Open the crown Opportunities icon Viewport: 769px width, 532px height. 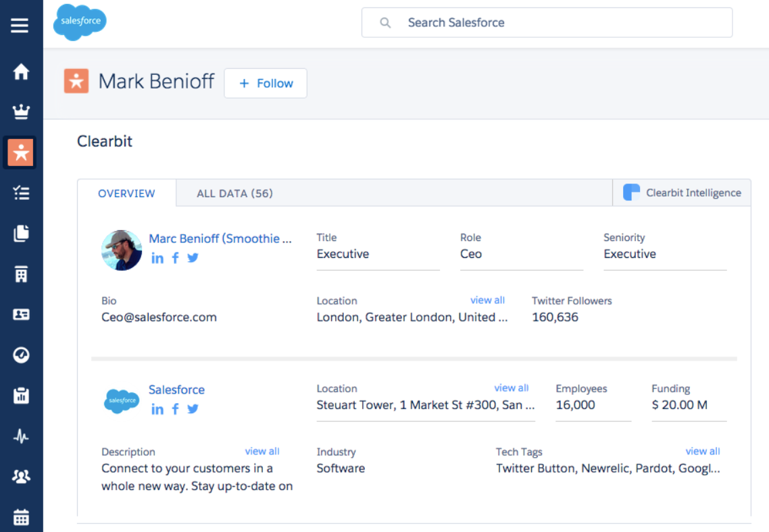[x=20, y=112]
